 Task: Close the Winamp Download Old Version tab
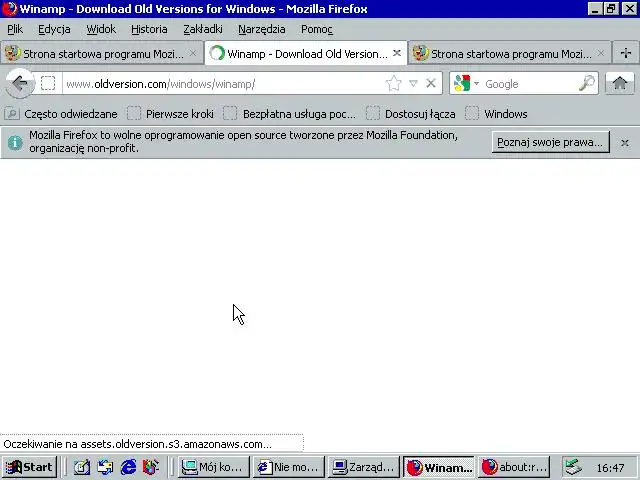[x=396, y=53]
